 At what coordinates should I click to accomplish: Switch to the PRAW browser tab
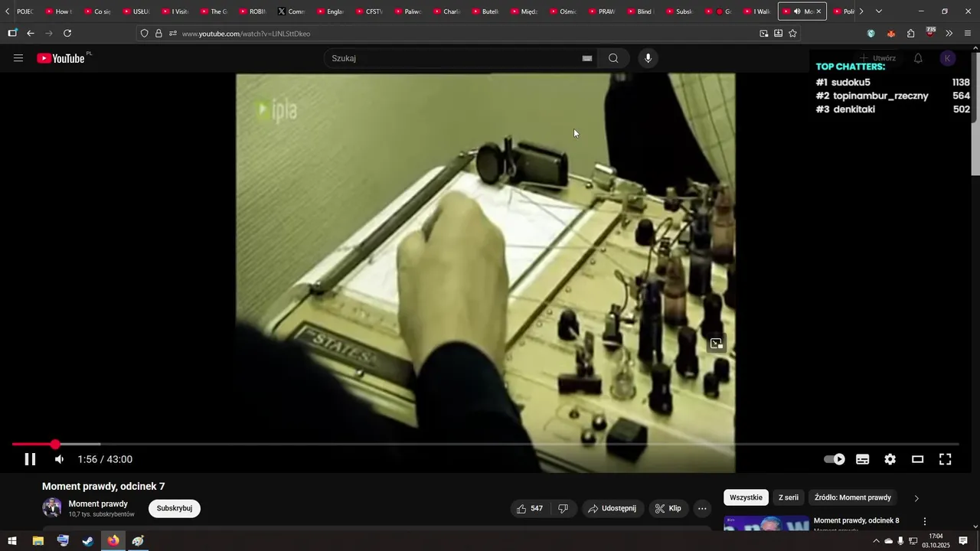click(601, 11)
